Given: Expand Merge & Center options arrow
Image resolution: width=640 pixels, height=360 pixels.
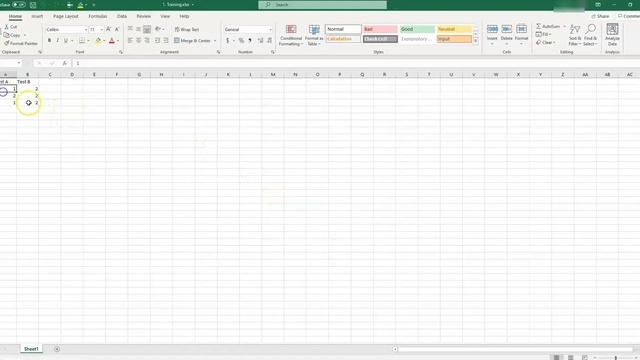Looking at the screenshot, I should (215, 41).
